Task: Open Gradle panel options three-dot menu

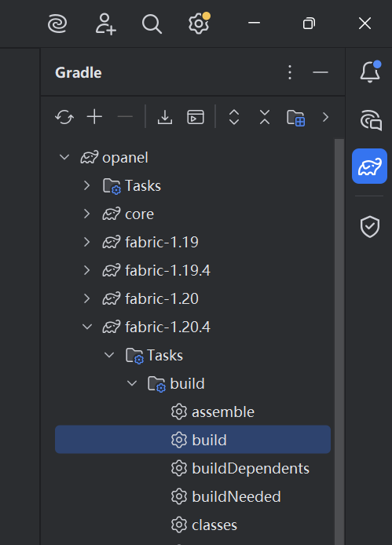Action: [x=290, y=72]
